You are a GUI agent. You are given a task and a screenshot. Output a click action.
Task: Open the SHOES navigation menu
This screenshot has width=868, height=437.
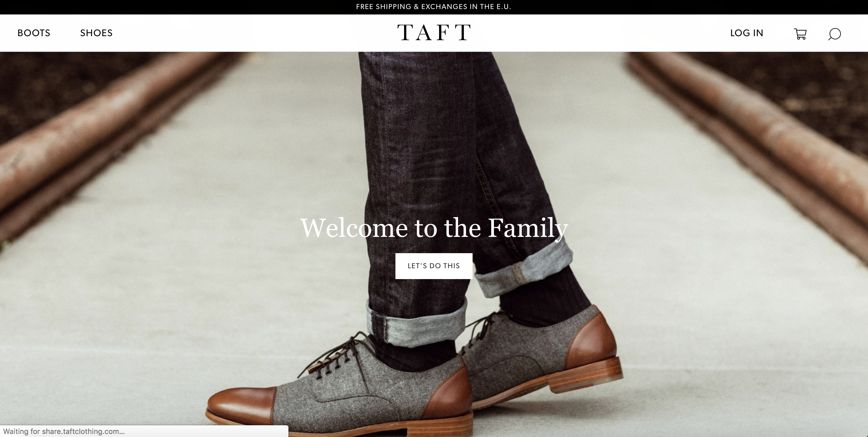[x=96, y=33]
